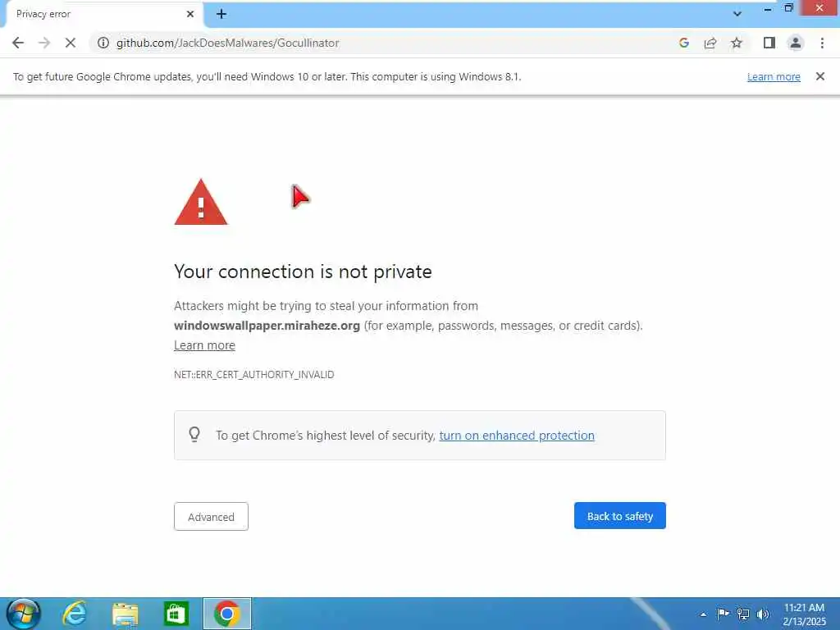The width and height of the screenshot is (840, 630).
Task: Click the red warning triangle icon
Action: [x=201, y=203]
